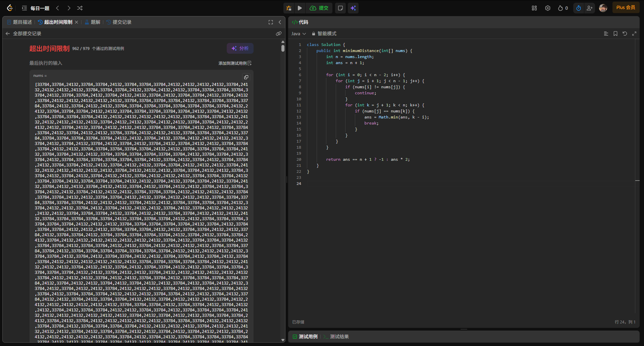Close the 超出时间限制 tab
The width and height of the screenshot is (644, 346).
click(76, 22)
